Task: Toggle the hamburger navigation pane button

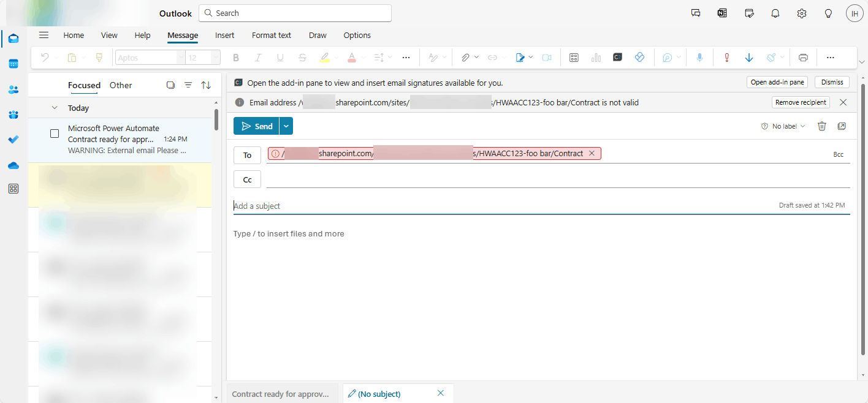Action: pos(44,35)
